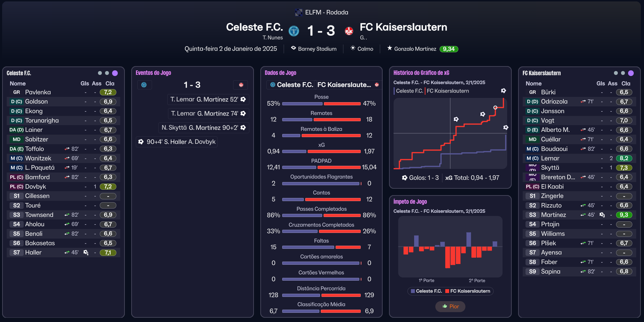644x322 pixels.
Task: Click Haller's substitution arrows icon at 45'
Action: (67, 252)
